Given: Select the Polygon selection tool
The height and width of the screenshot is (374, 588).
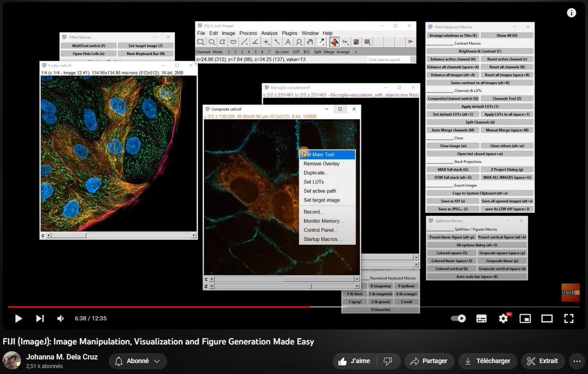Looking at the screenshot, I should coord(222,42).
